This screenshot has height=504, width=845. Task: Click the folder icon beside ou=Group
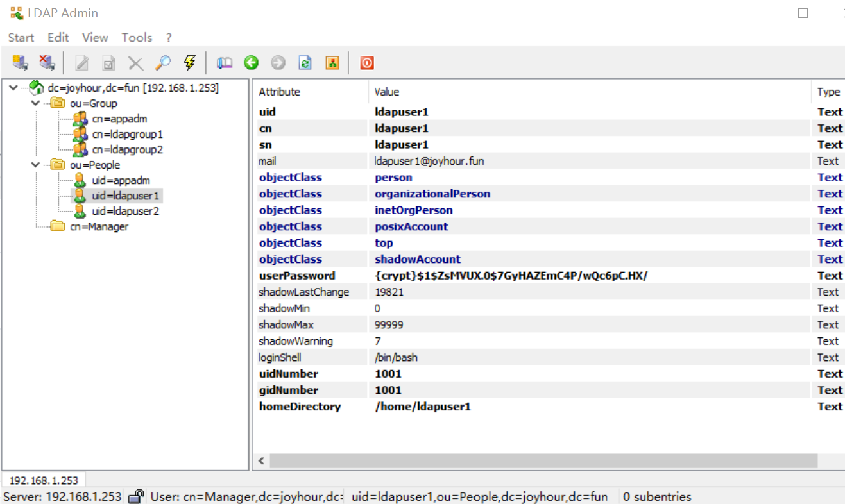click(58, 103)
